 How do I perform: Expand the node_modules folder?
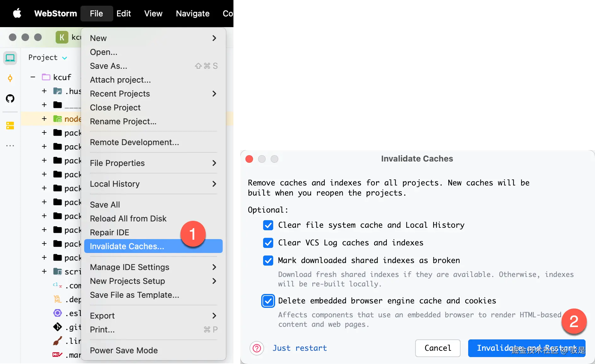coord(44,119)
